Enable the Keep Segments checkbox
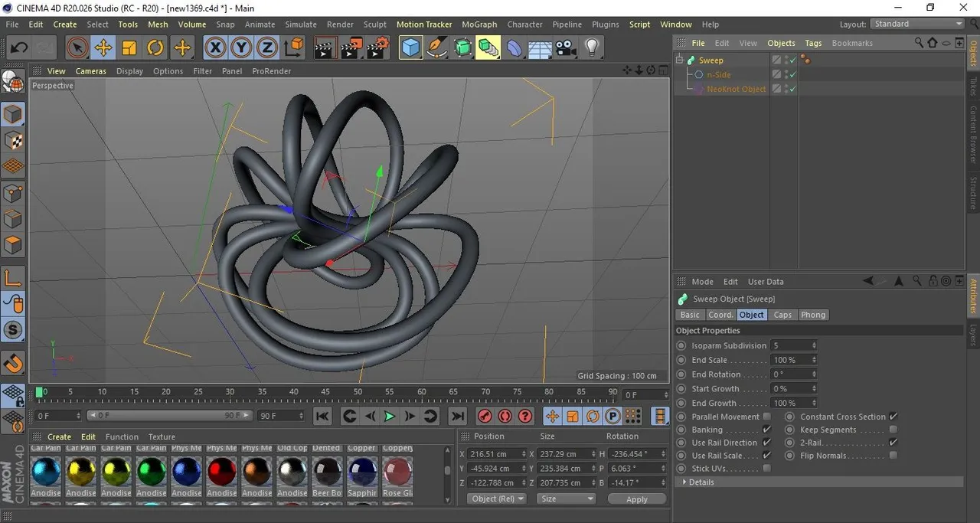The height and width of the screenshot is (523, 980). click(x=893, y=430)
